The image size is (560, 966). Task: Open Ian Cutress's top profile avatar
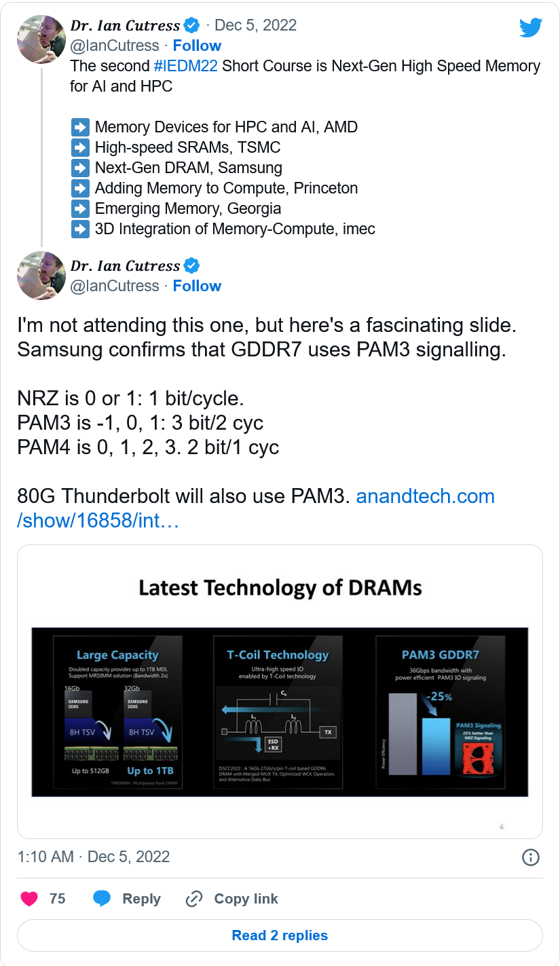[x=41, y=39]
